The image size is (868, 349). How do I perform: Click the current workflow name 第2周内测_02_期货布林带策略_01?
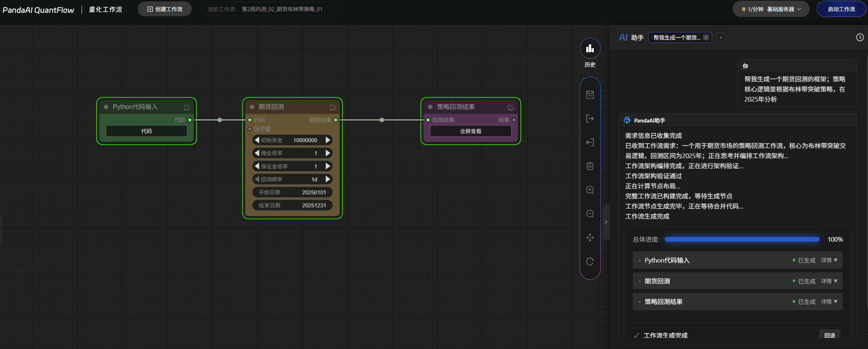pos(282,9)
